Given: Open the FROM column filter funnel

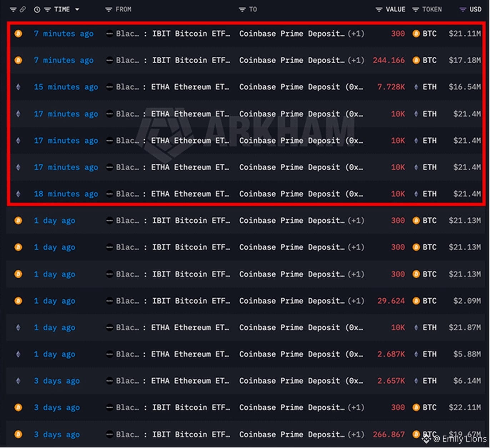Looking at the screenshot, I should [x=109, y=10].
